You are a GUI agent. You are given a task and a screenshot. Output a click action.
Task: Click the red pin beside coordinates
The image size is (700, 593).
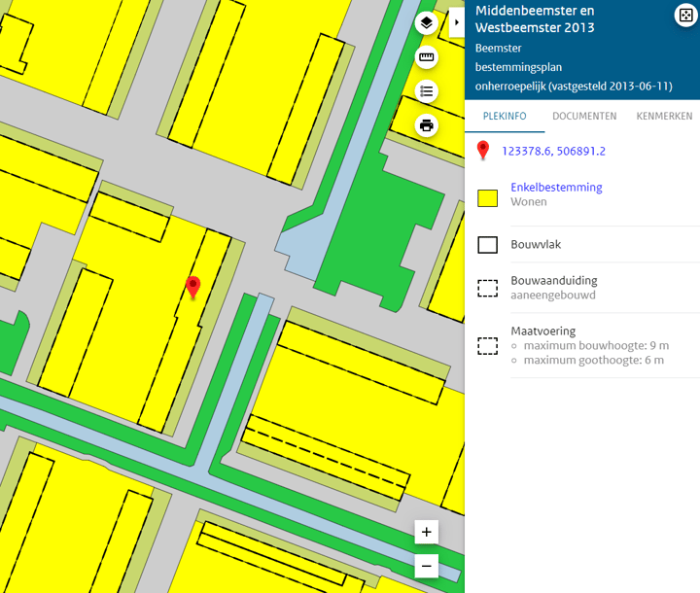tap(483, 151)
